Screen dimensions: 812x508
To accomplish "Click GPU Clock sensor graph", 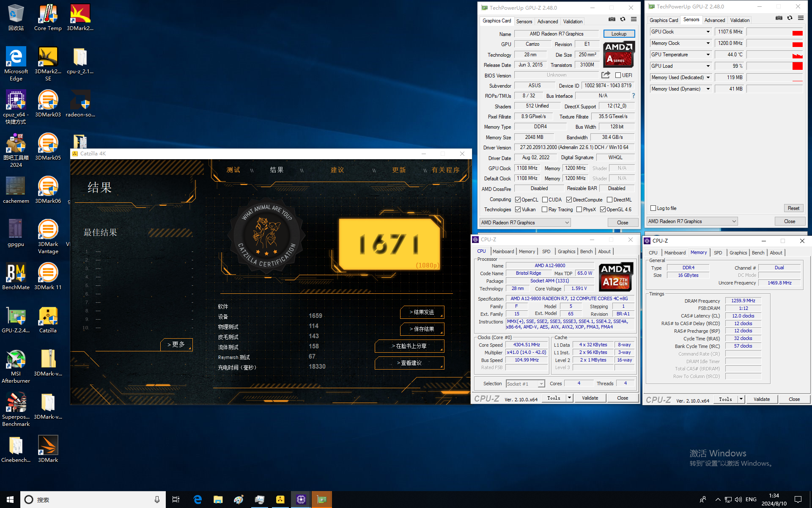I will (775, 32).
